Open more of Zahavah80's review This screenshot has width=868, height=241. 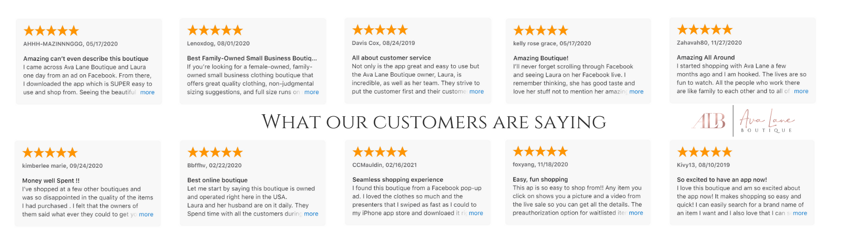pyautogui.click(x=801, y=91)
